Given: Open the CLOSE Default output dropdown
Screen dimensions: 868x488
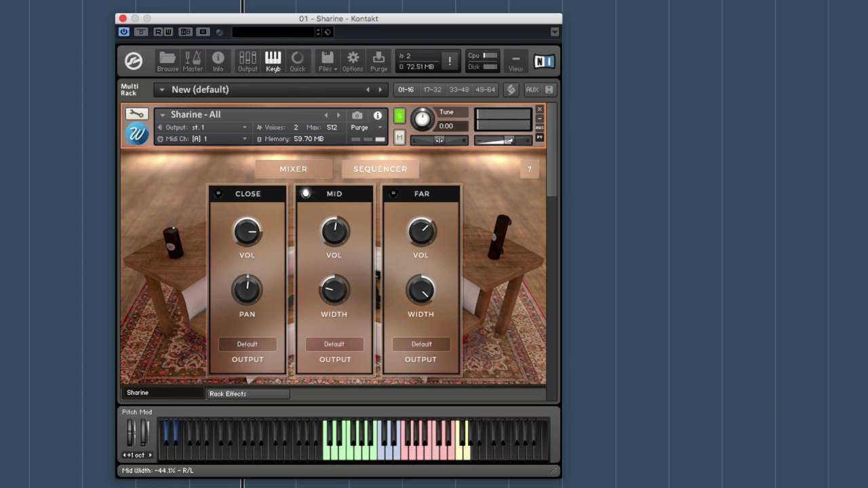Looking at the screenshot, I should 248,344.
